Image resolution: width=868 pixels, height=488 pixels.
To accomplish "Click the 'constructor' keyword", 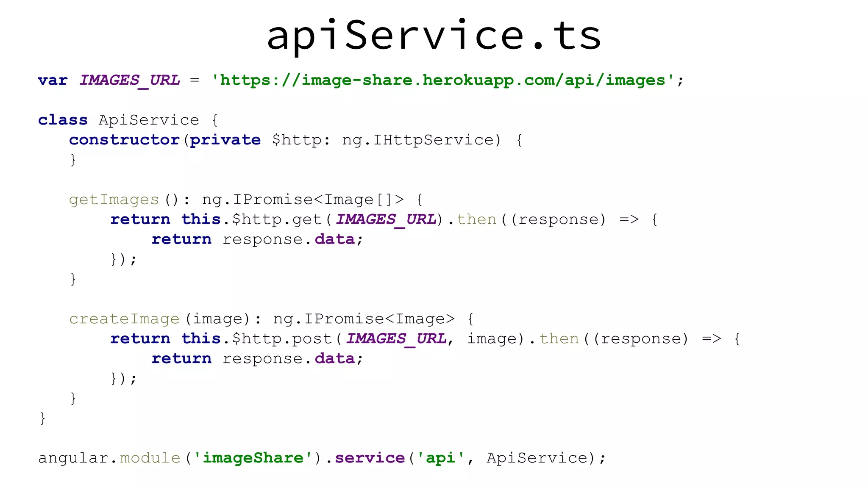I will click(124, 140).
